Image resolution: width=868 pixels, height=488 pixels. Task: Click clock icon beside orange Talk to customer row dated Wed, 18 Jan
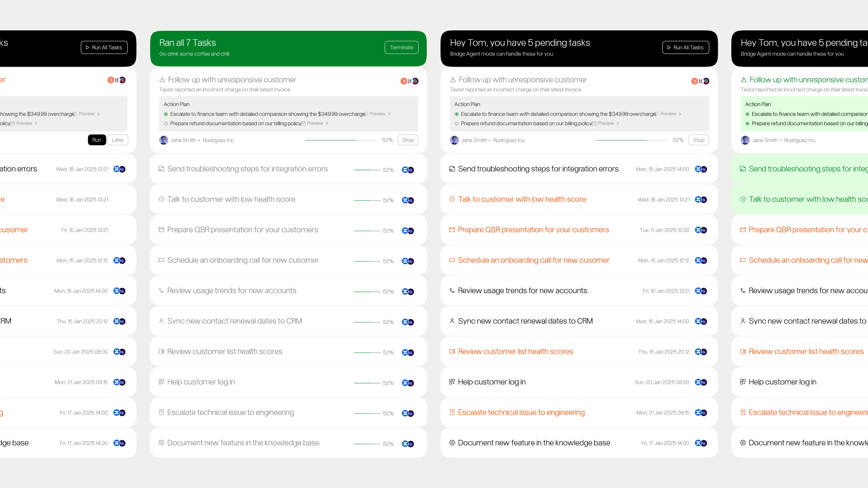[x=452, y=199]
